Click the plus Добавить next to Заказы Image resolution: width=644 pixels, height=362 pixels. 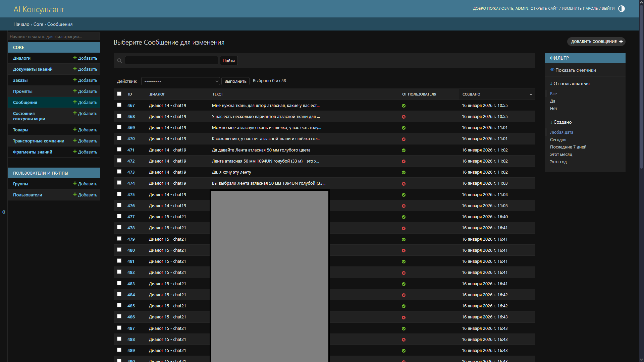(x=85, y=80)
